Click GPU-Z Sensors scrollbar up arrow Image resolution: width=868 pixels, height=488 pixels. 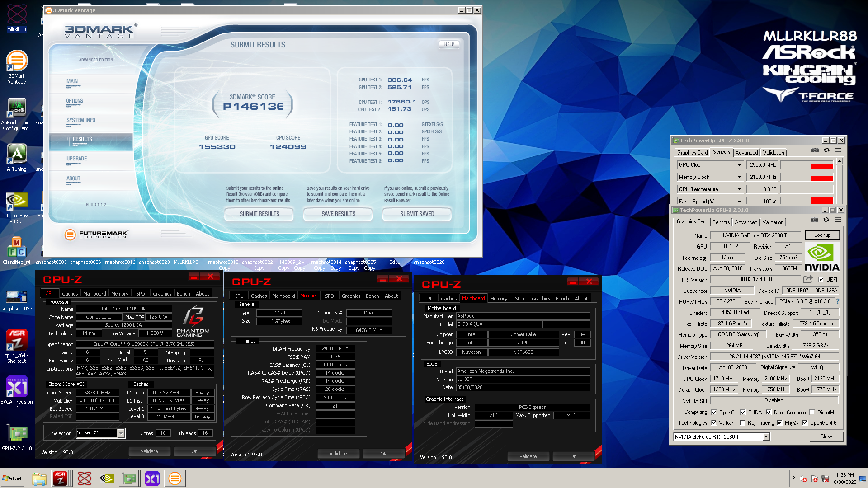point(840,161)
